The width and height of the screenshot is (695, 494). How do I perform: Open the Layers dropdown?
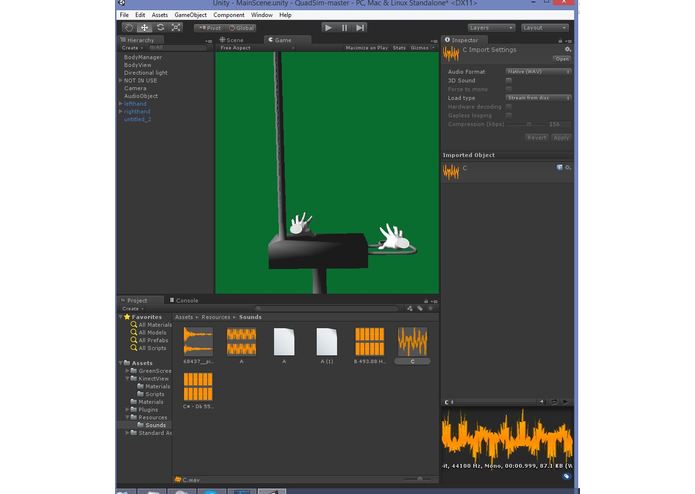491,28
